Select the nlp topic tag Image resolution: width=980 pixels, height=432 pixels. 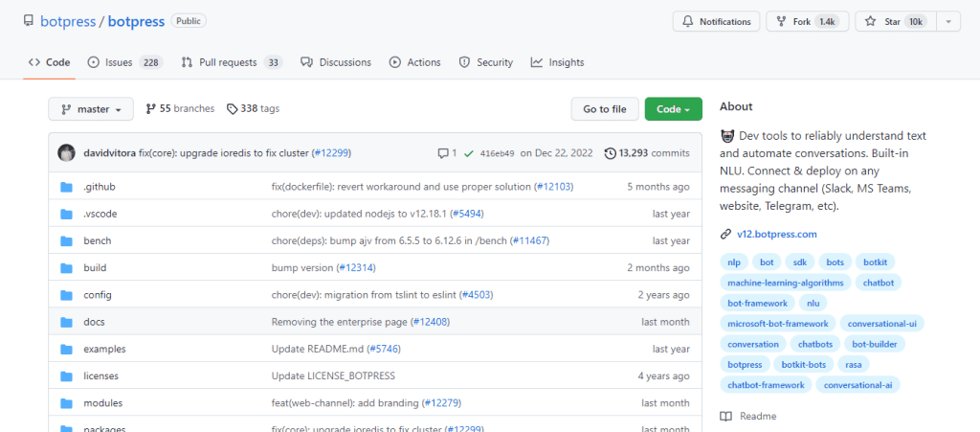pos(733,261)
